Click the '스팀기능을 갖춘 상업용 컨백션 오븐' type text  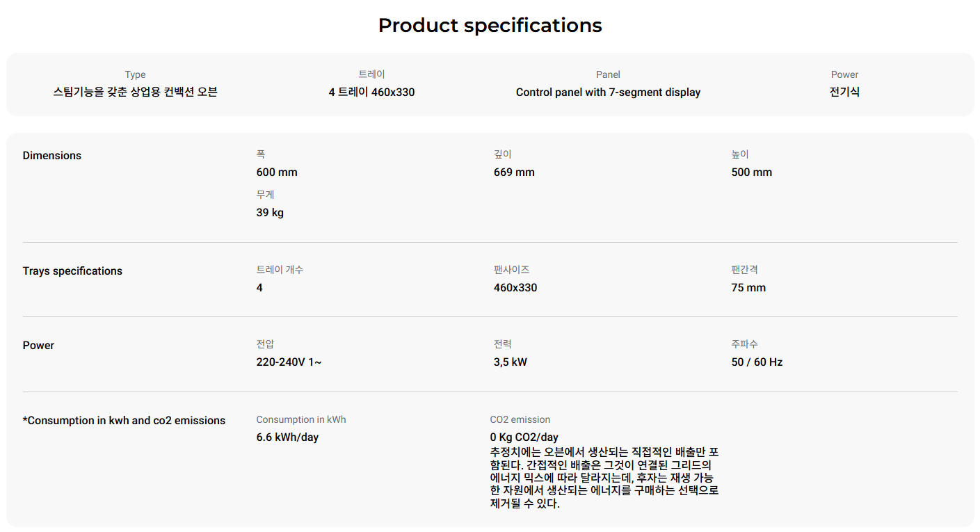pyautogui.click(x=136, y=92)
